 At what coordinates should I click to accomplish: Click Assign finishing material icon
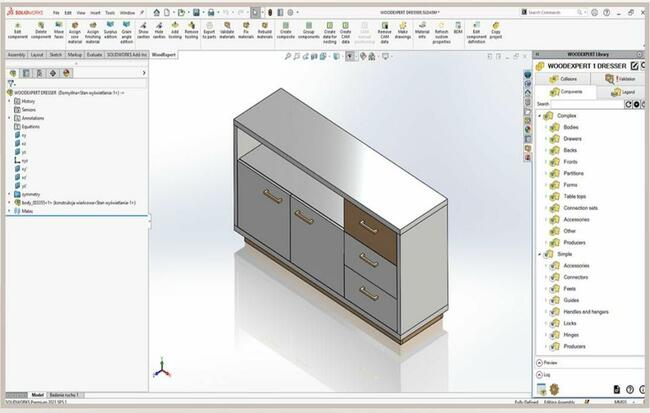pos(92,33)
